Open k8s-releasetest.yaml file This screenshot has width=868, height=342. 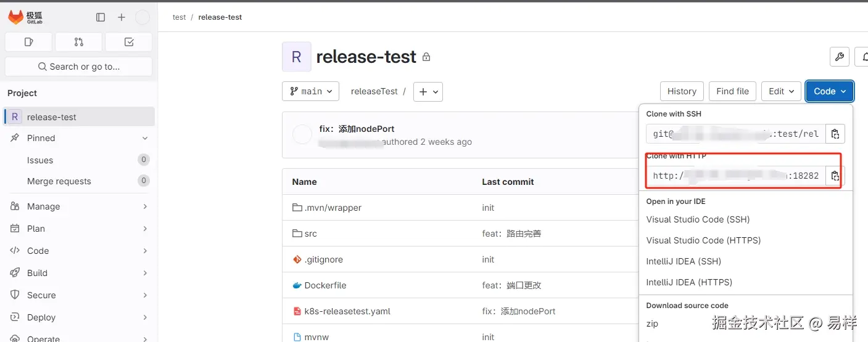[347, 311]
